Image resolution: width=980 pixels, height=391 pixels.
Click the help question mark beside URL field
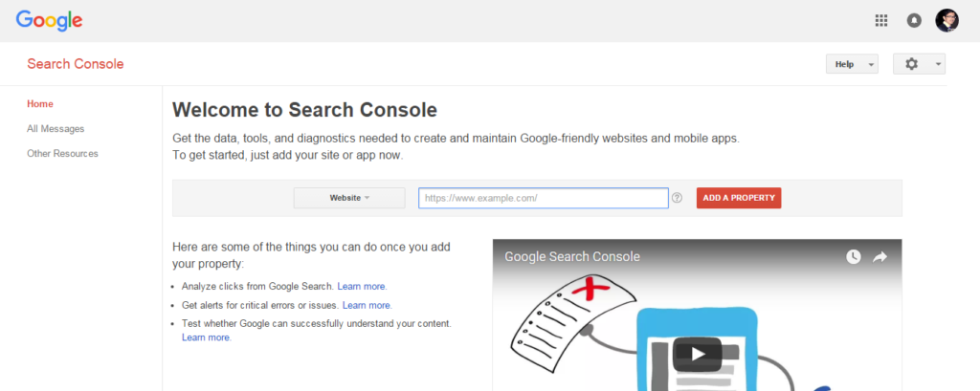point(677,198)
